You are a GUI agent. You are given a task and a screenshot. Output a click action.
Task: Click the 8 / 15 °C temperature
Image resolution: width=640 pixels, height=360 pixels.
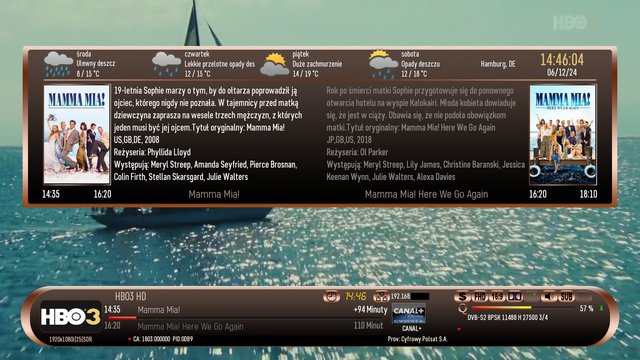[88, 74]
